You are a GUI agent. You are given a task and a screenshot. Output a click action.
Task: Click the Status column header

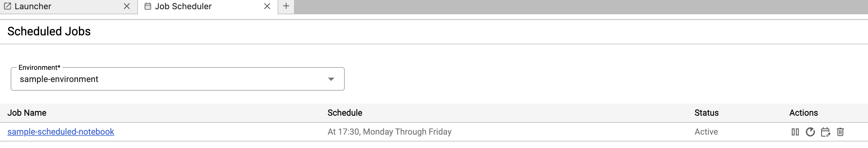pos(706,113)
